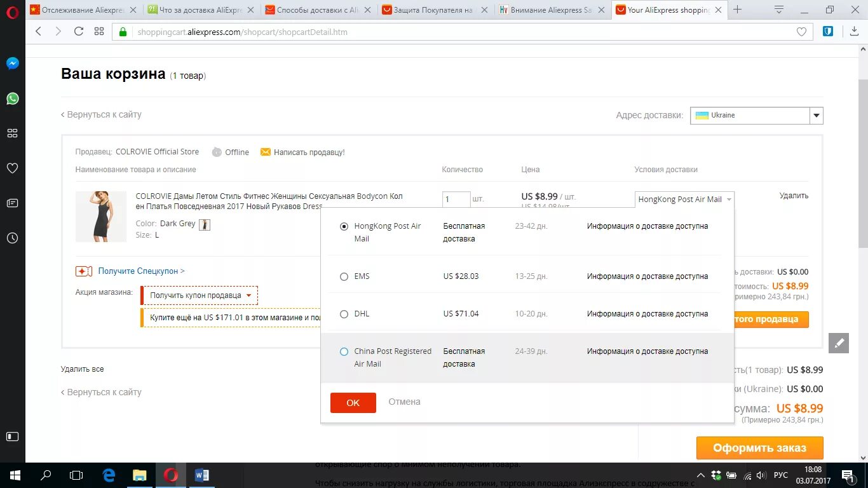Toggle sidebar panel icon at bottom
This screenshot has width=868, height=488.
click(x=12, y=437)
